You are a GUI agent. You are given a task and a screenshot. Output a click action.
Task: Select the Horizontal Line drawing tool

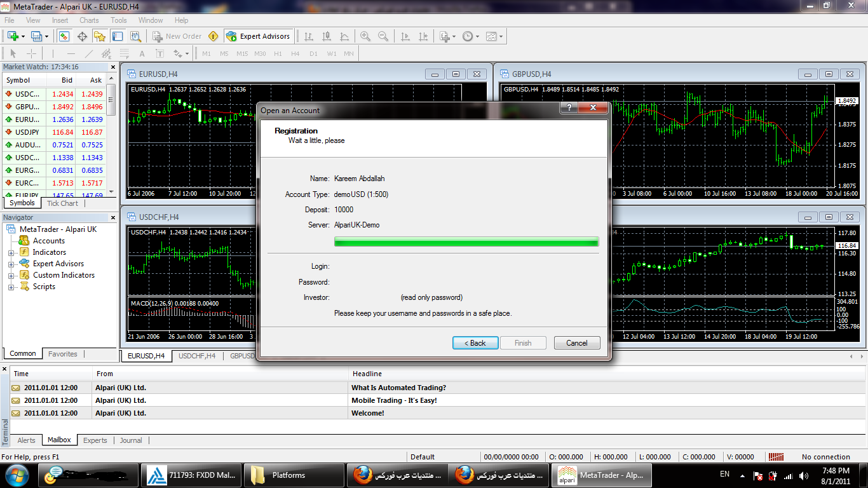coord(71,53)
